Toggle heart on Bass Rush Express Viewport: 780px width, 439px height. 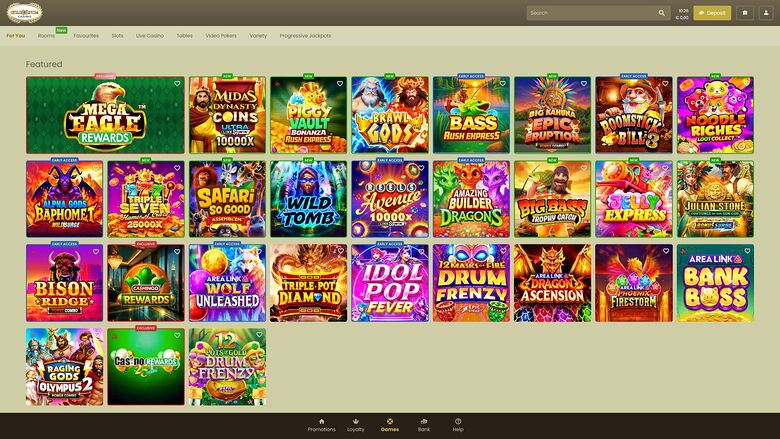[502, 84]
